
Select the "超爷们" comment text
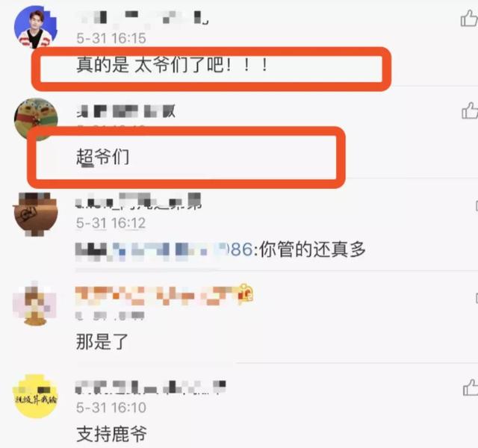(x=103, y=158)
